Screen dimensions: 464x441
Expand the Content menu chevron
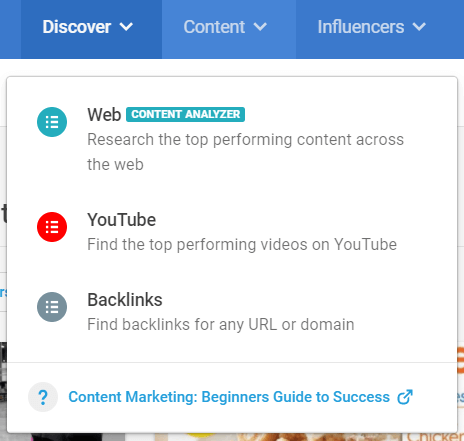[260, 27]
